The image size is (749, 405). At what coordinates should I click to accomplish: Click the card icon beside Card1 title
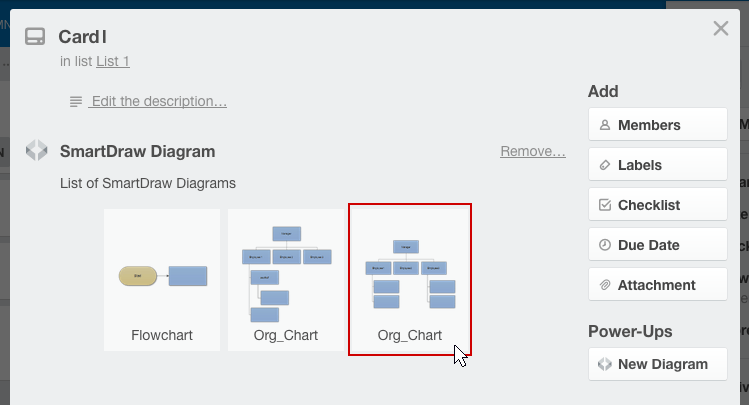(35, 37)
